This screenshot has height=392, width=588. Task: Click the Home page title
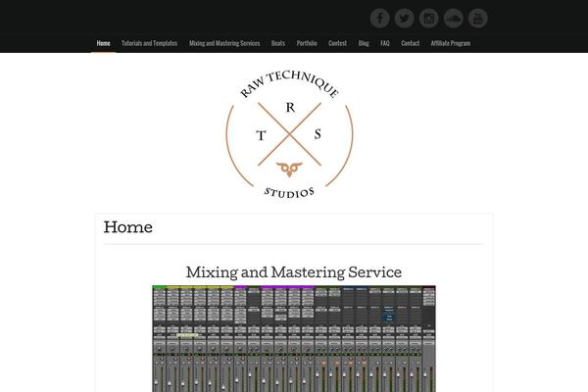pyautogui.click(x=128, y=227)
